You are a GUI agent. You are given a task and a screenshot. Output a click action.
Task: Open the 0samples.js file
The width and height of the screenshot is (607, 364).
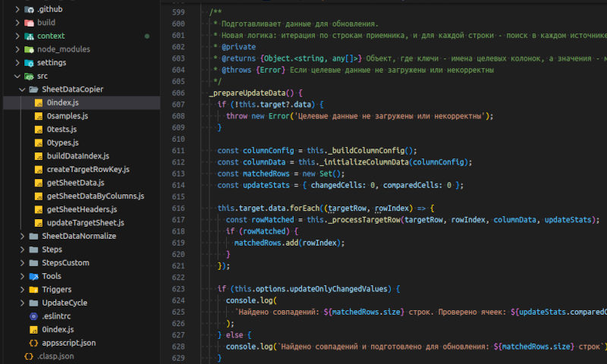coord(68,116)
